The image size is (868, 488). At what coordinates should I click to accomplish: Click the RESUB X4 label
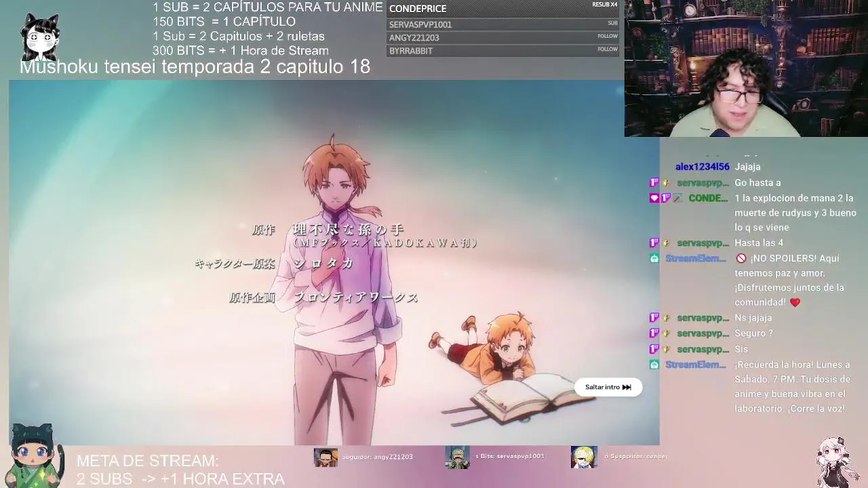pyautogui.click(x=605, y=5)
